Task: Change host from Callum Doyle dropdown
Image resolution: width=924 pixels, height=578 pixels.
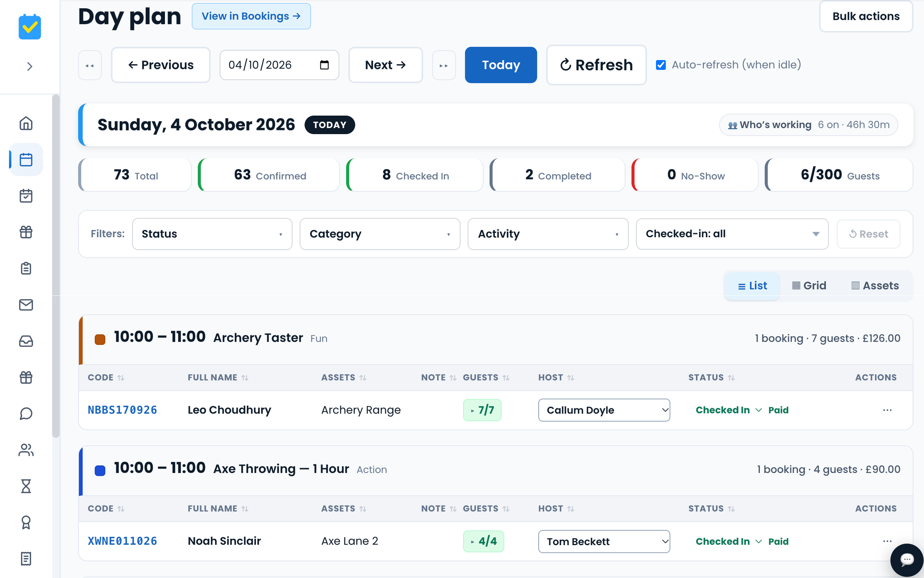Action: point(604,410)
